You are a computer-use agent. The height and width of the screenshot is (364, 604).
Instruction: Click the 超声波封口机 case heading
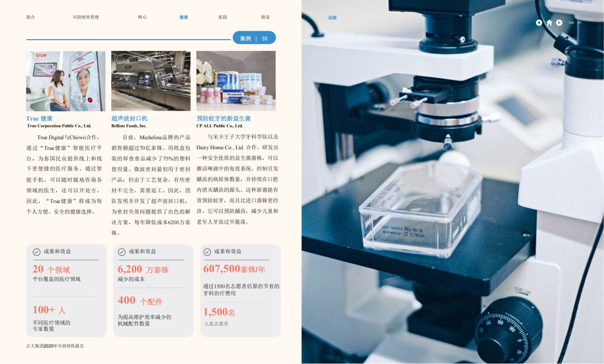click(129, 119)
